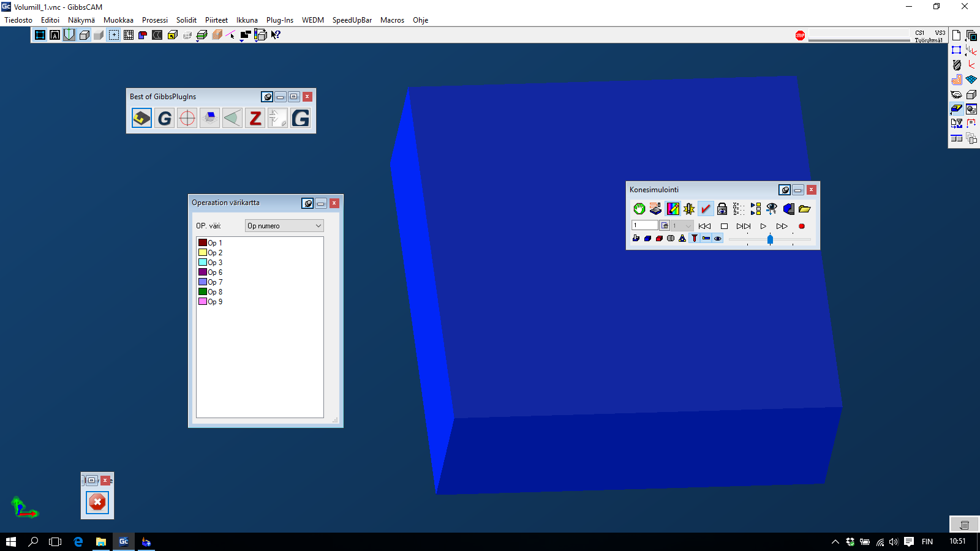The height and width of the screenshot is (551, 980).
Task: Click the stop-hand icon in Konesimulointi
Action: (x=639, y=209)
